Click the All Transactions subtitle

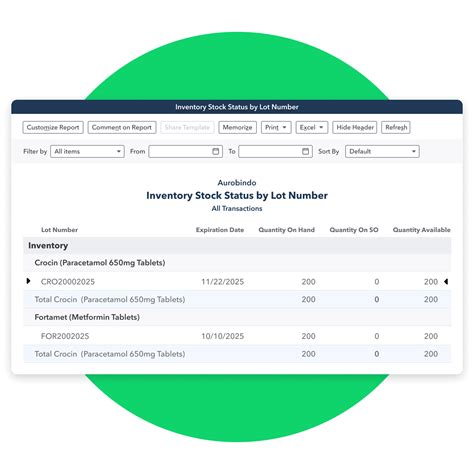tap(237, 208)
